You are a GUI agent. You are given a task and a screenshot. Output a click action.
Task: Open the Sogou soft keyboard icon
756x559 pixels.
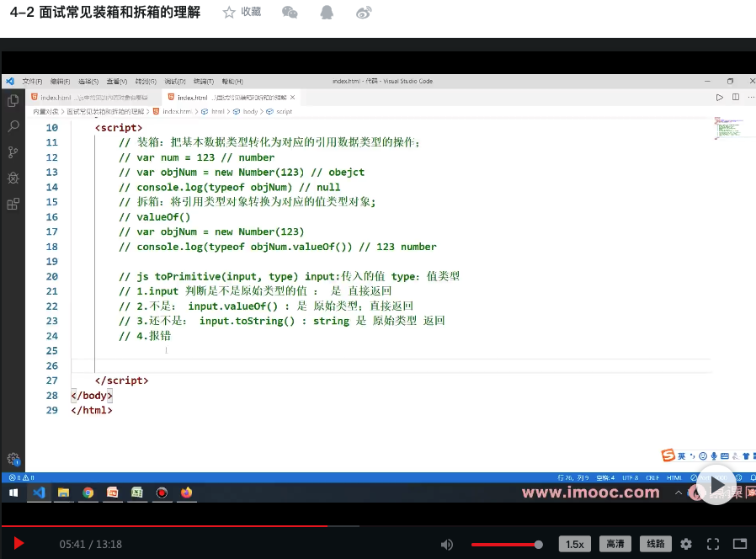click(725, 455)
